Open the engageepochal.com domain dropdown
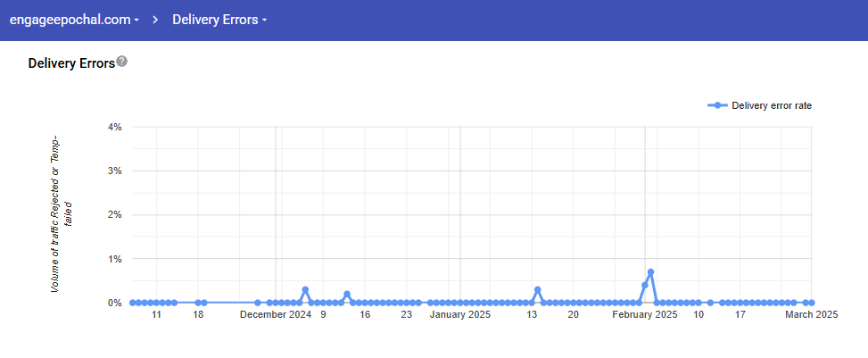 click(74, 20)
